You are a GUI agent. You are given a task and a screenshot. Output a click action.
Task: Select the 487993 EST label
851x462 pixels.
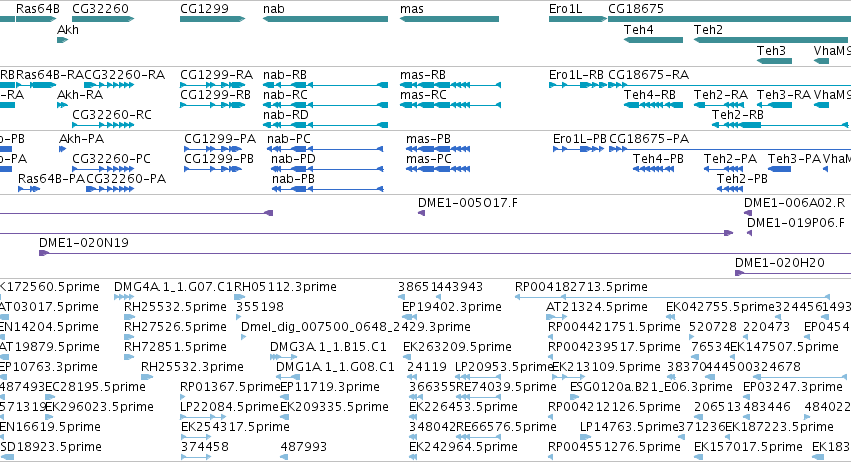tap(303, 447)
